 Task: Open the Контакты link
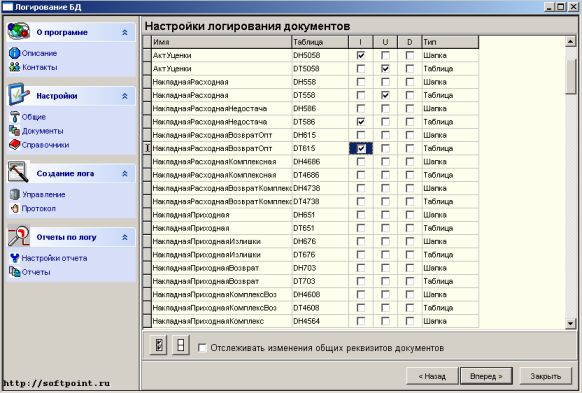point(40,68)
